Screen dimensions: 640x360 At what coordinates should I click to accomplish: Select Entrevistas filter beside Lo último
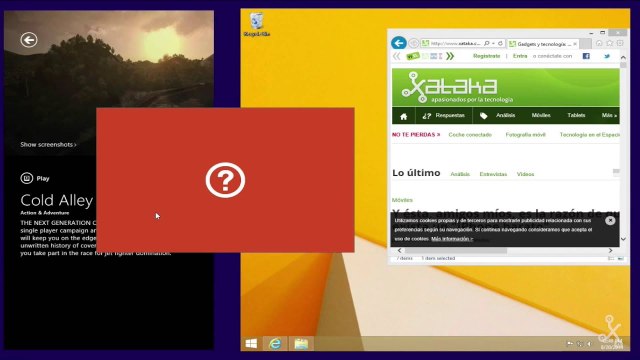493,174
